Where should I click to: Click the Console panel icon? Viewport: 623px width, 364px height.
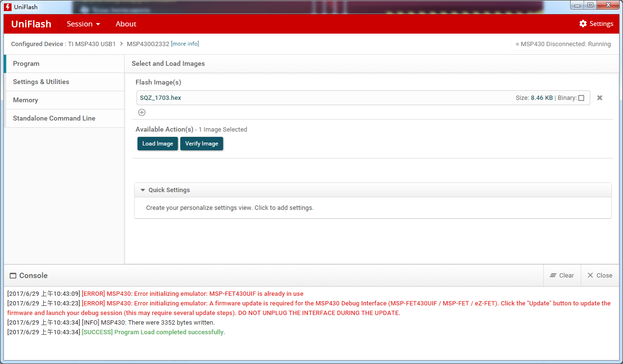(x=13, y=276)
